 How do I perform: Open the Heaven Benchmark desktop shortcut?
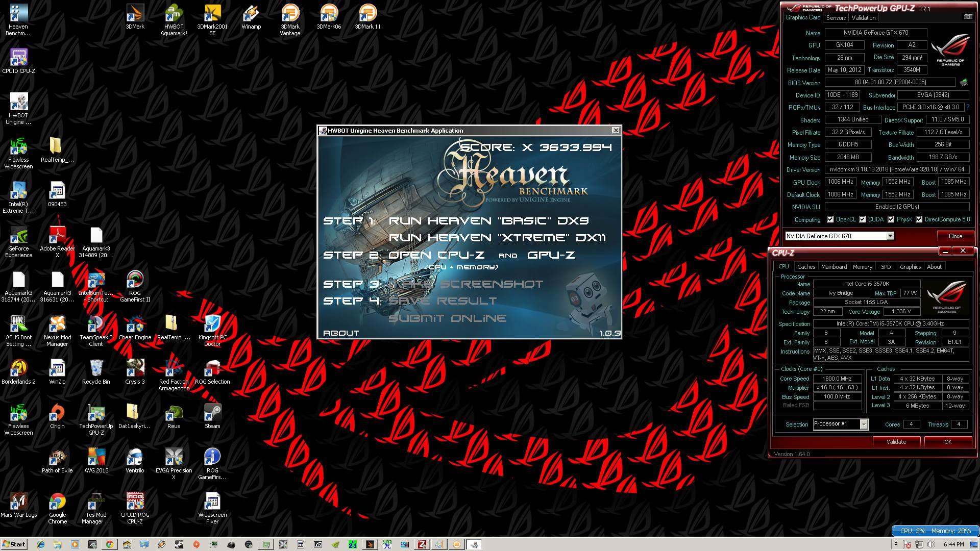pyautogui.click(x=18, y=19)
